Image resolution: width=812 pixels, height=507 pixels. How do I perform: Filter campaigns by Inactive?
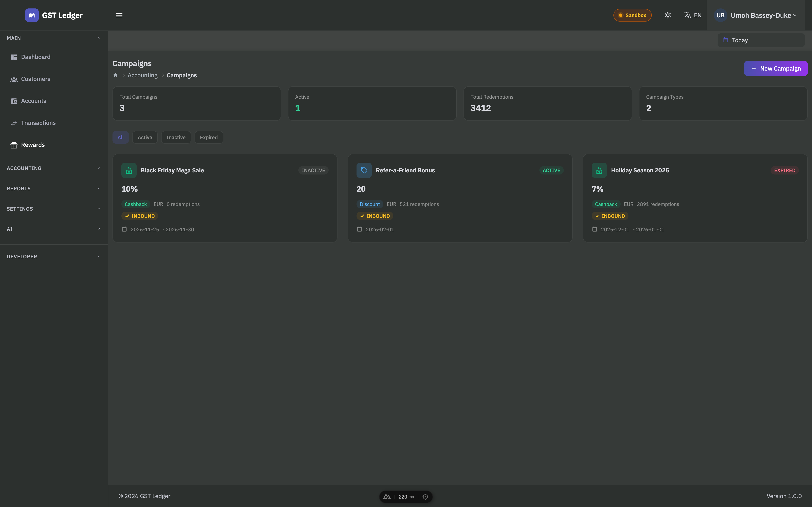176,138
